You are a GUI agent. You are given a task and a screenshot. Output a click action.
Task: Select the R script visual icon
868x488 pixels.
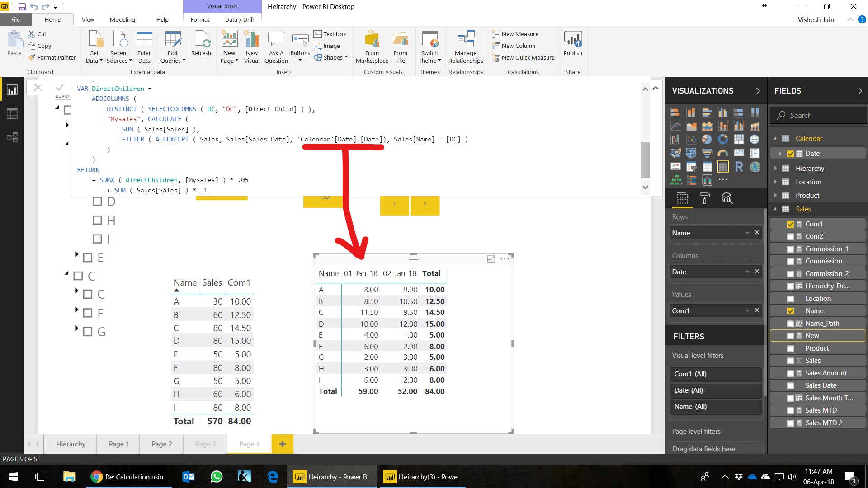click(739, 167)
